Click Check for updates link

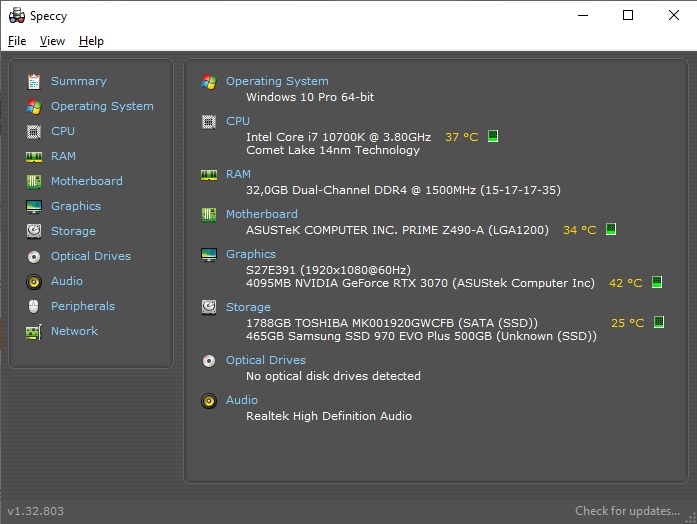(x=627, y=511)
